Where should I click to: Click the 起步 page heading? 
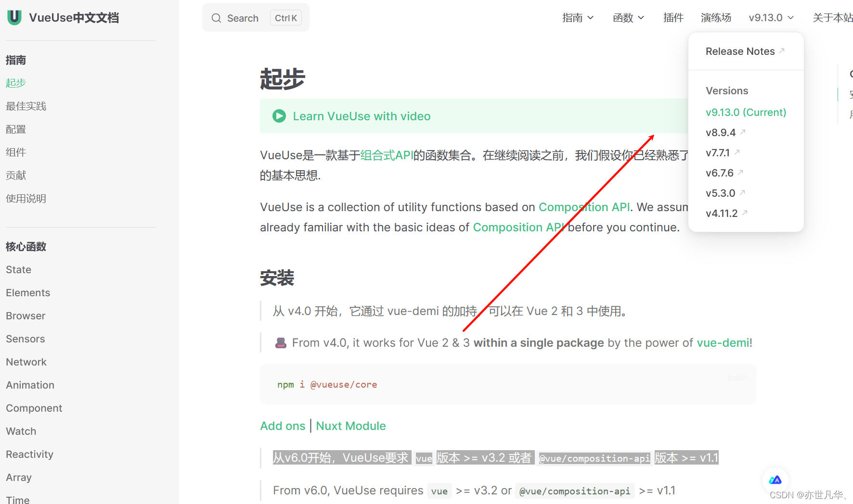tap(283, 78)
